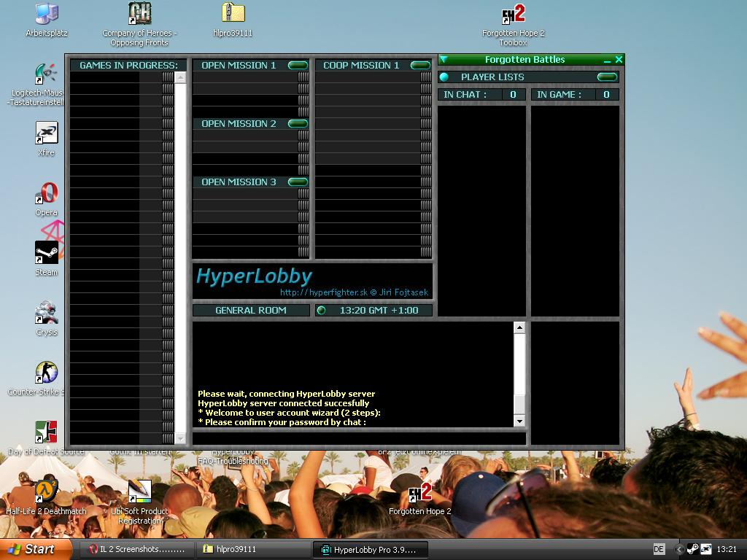The image size is (747, 560).
Task: Toggle the Open Mission 2 pill switch
Action: [x=298, y=124]
